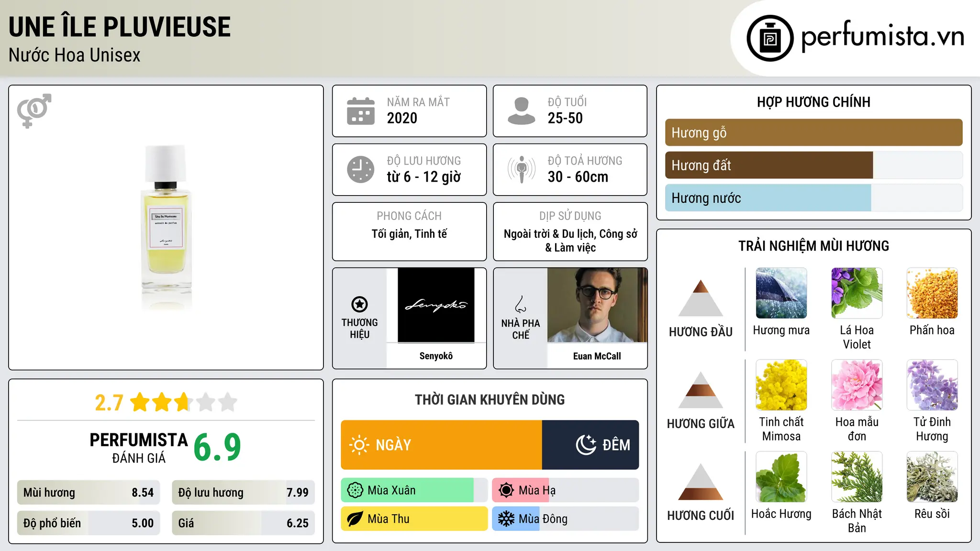980x551 pixels.
Task: Click the pyramid icon above Hương đầu
Action: tap(701, 298)
